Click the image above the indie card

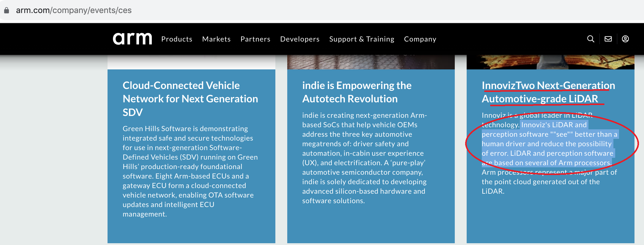tap(371, 62)
